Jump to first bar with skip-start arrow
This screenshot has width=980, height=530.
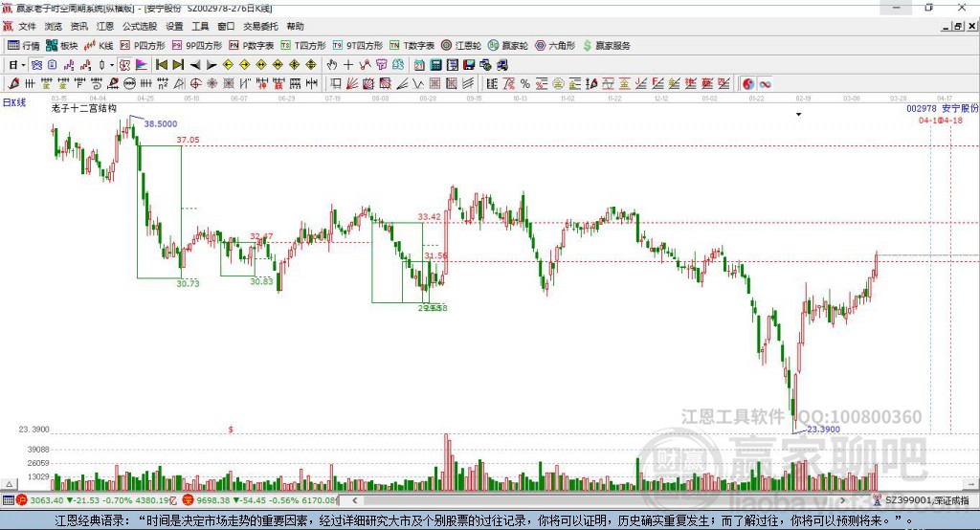pos(162,65)
